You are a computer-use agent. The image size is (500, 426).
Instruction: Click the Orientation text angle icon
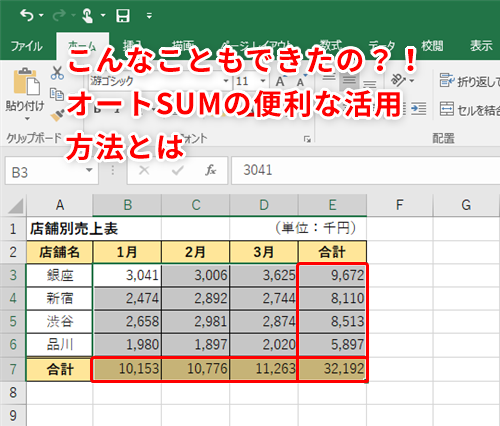(398, 80)
